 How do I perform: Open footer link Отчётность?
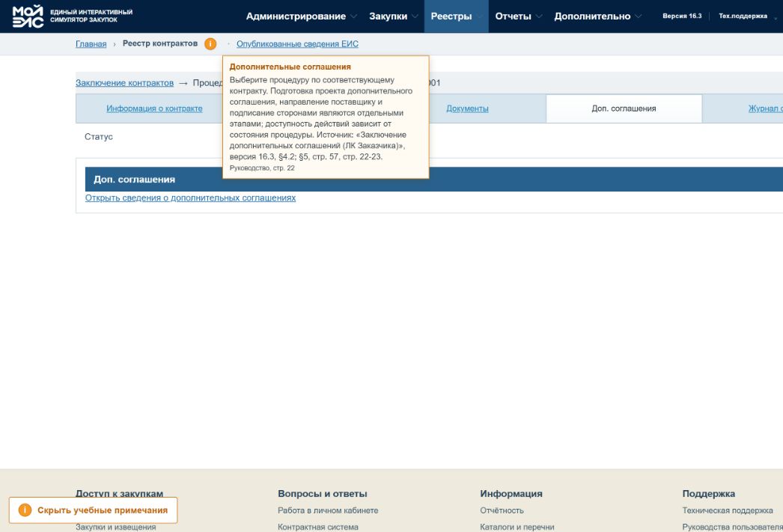point(502,510)
